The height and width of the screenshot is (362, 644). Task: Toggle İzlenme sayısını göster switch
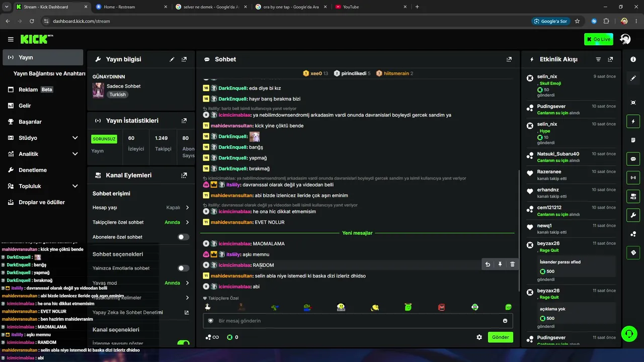point(184,343)
